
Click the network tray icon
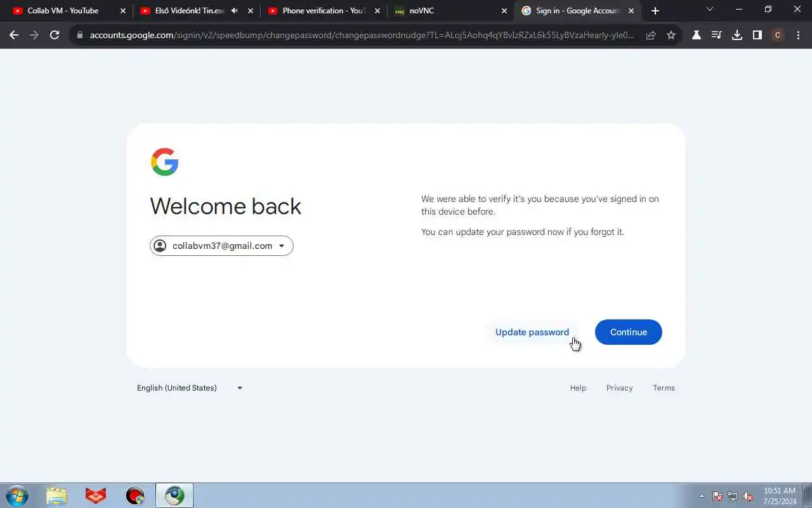tap(733, 497)
